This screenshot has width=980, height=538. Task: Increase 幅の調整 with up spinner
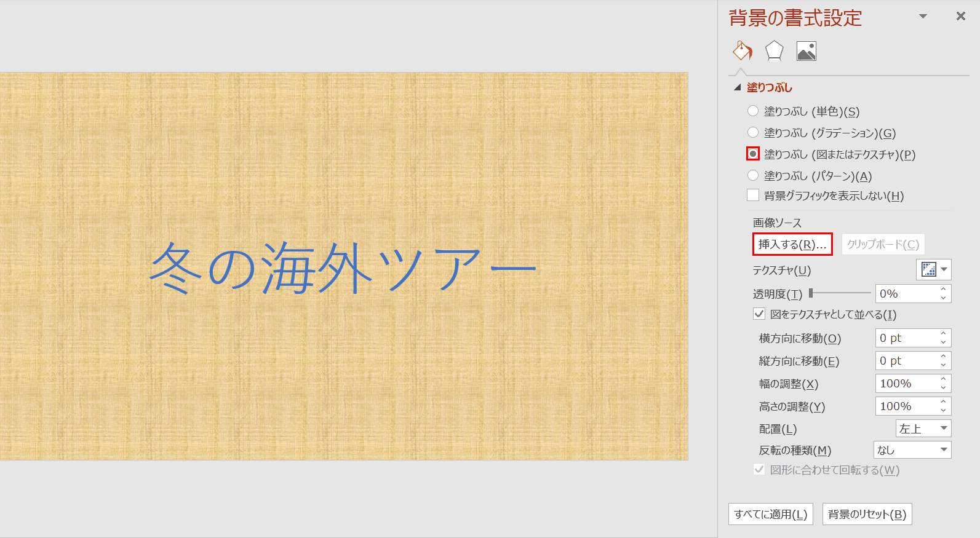point(943,379)
